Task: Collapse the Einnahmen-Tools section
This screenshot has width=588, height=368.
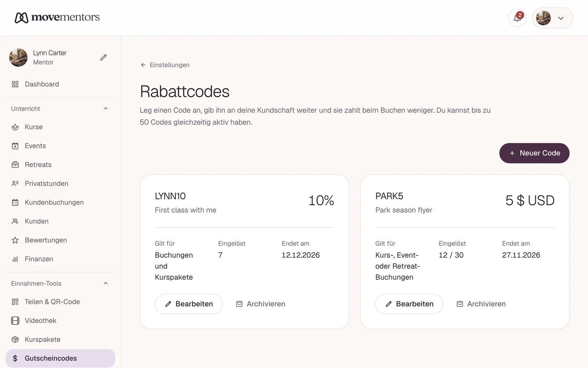Action: point(105,283)
